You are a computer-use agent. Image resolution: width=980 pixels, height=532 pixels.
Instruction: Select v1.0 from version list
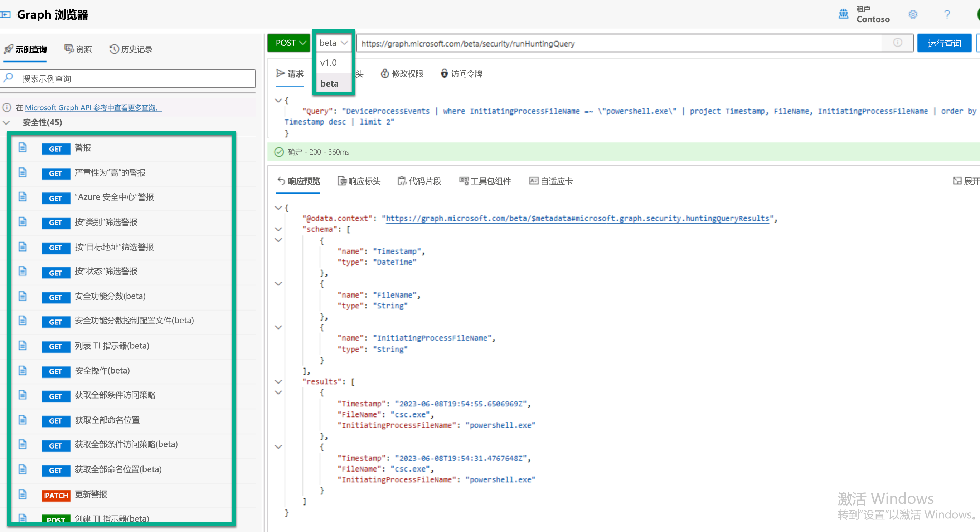click(x=329, y=63)
